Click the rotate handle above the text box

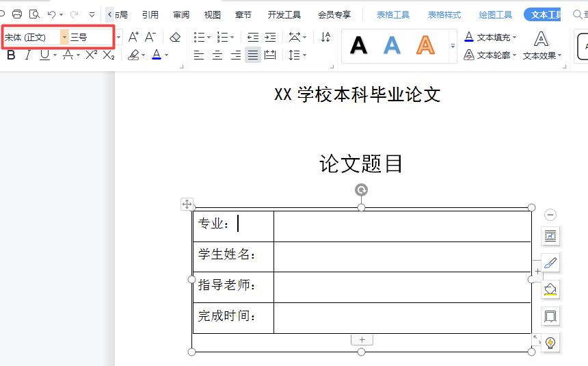(x=361, y=190)
